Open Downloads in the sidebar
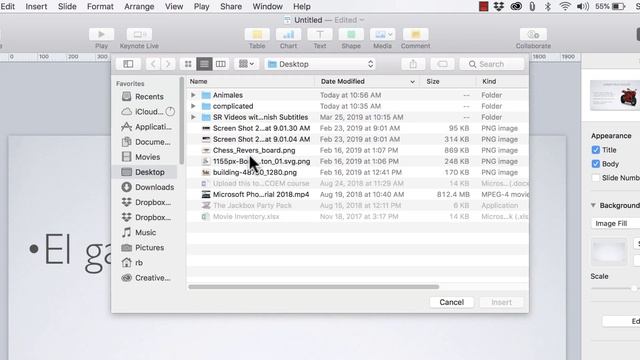This screenshot has height=360, width=640. [x=148, y=187]
